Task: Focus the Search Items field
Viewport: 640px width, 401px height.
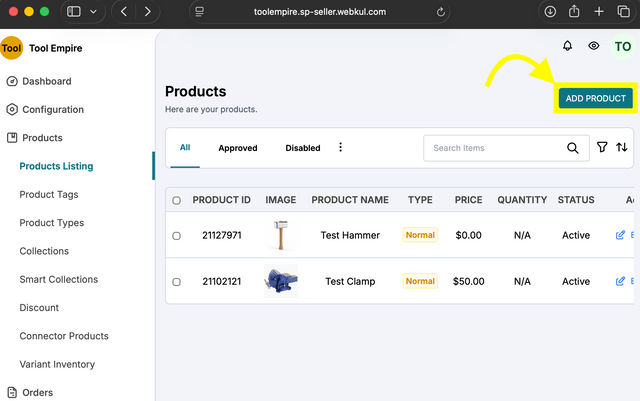Action: click(x=506, y=148)
